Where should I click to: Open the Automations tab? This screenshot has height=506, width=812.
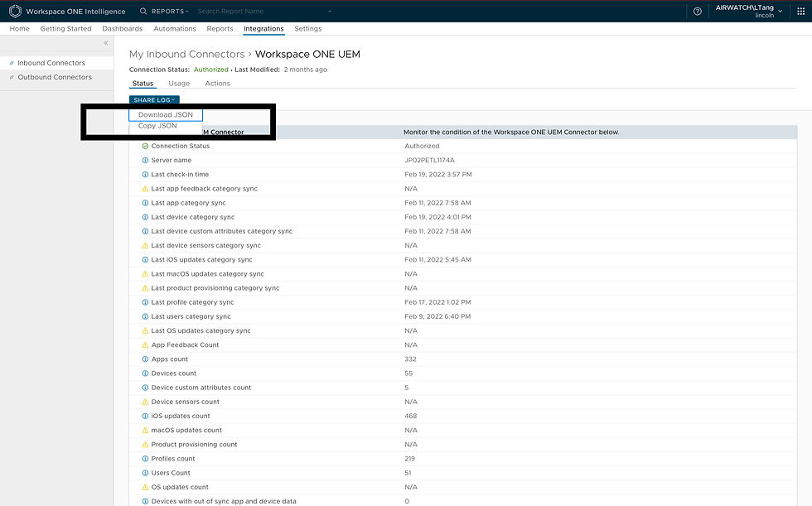175,28
